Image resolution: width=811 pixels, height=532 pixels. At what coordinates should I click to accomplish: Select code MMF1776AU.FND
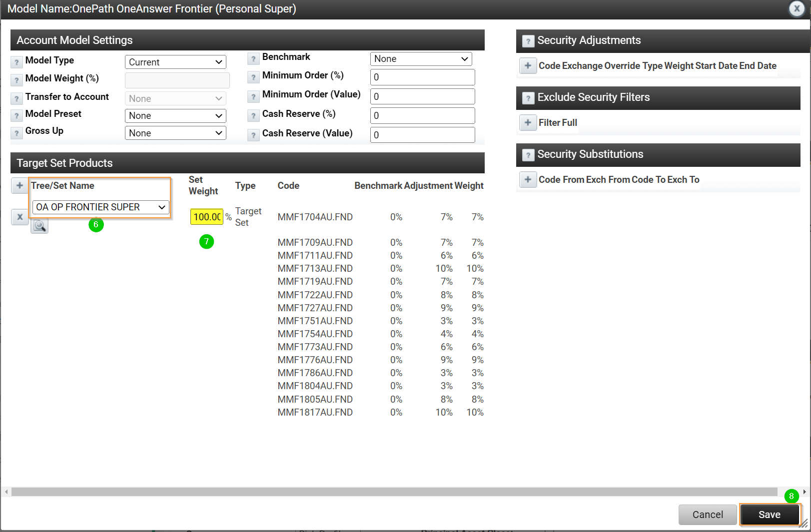(x=315, y=360)
